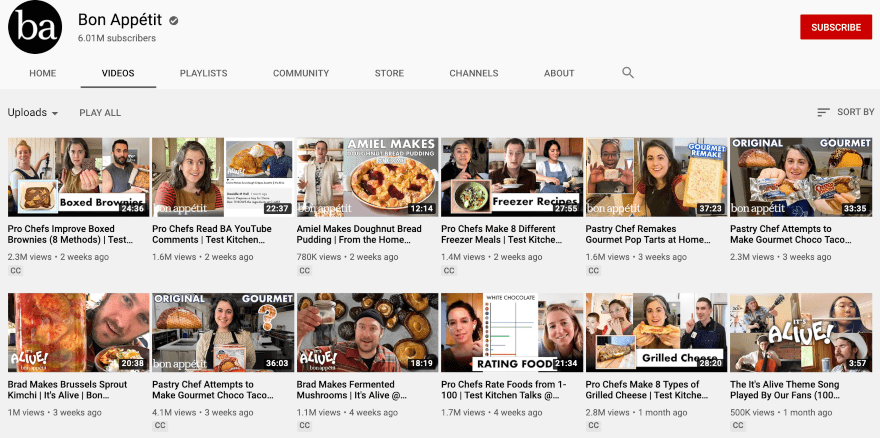Go to the About tab

[x=559, y=73]
